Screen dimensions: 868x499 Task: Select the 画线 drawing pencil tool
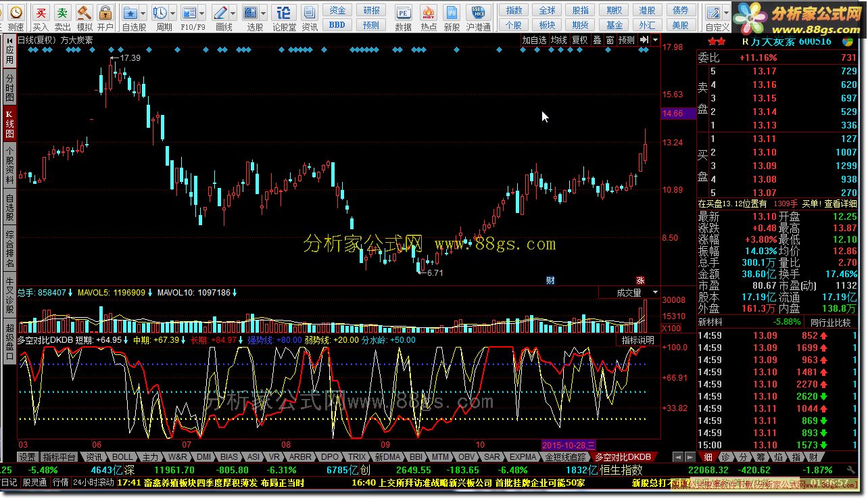220,12
